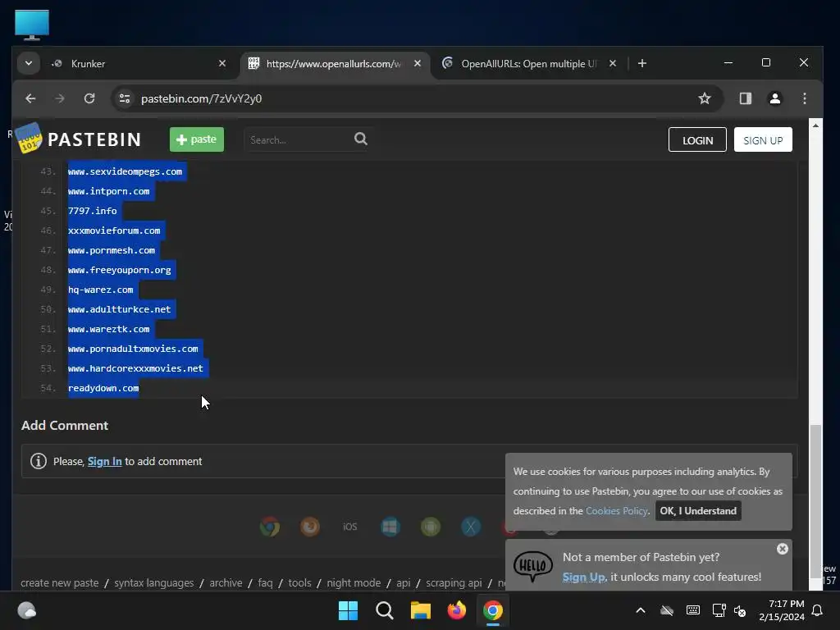This screenshot has width=840, height=630.
Task: Go forward one page
Action: (x=60, y=98)
